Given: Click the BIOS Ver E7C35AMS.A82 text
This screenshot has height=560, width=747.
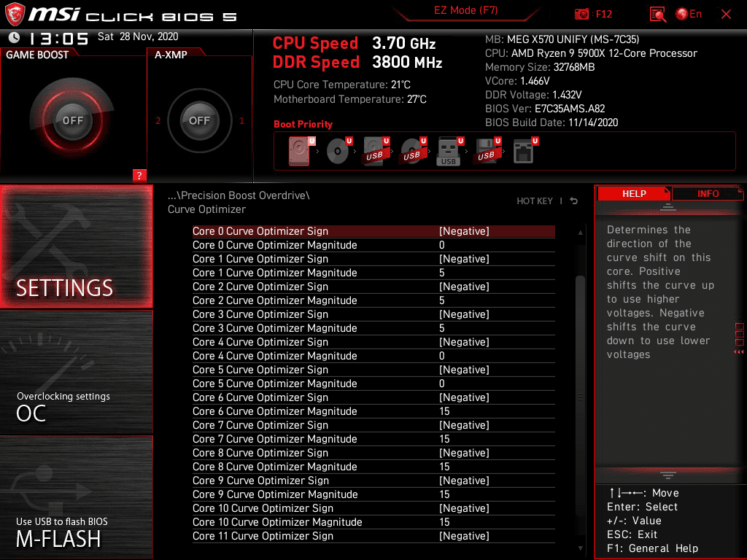Looking at the screenshot, I should (x=544, y=109).
